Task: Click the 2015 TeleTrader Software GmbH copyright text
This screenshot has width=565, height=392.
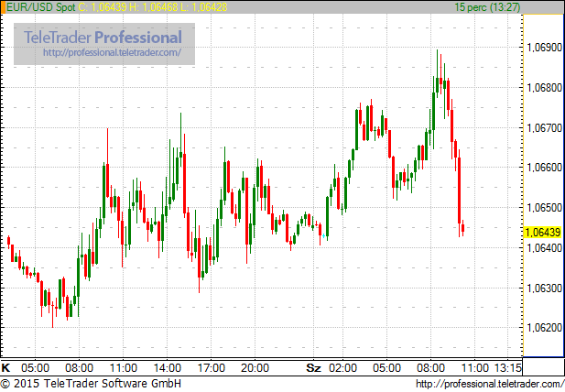Action: pyautogui.click(x=91, y=384)
